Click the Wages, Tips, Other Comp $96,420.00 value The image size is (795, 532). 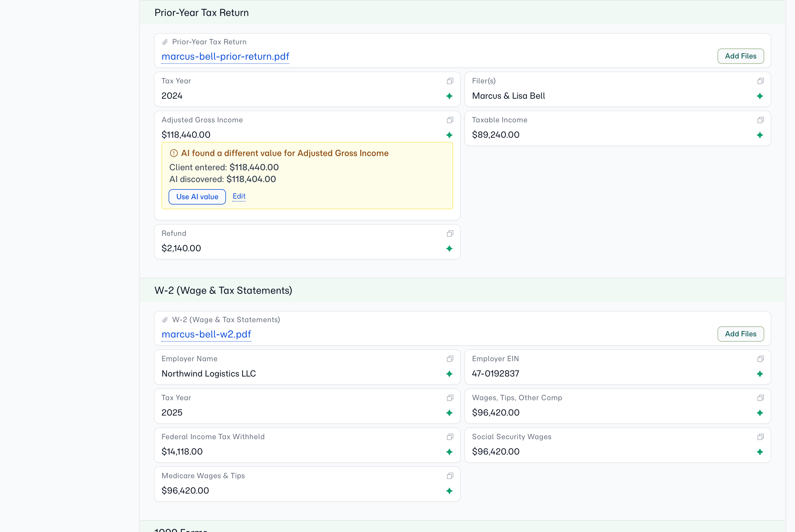coord(496,413)
